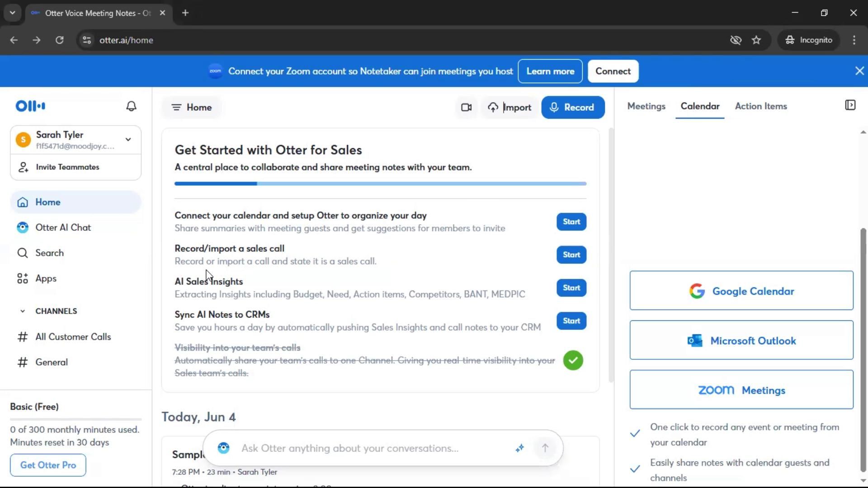Go forward in browser history
The image size is (868, 488).
coord(37,40)
